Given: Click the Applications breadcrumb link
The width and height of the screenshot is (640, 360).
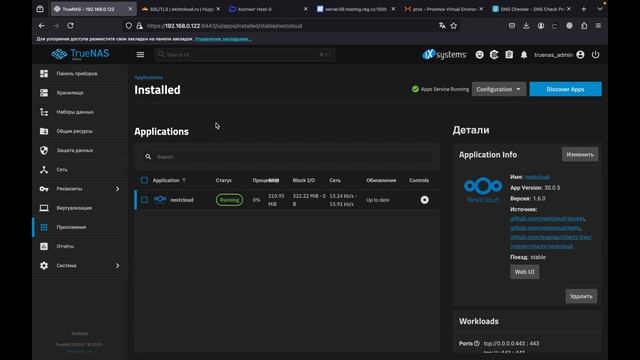Looking at the screenshot, I should pyautogui.click(x=149, y=77).
